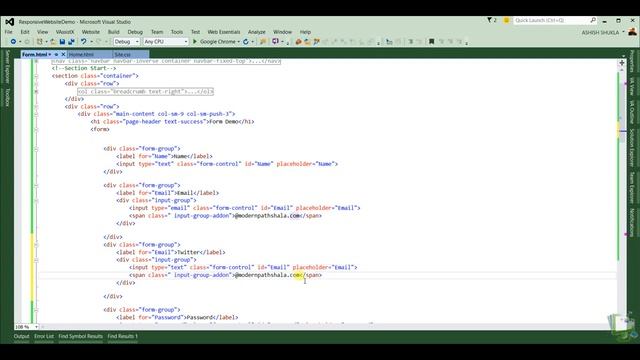Click the editor split handle above the scrollbar

[x=622, y=63]
